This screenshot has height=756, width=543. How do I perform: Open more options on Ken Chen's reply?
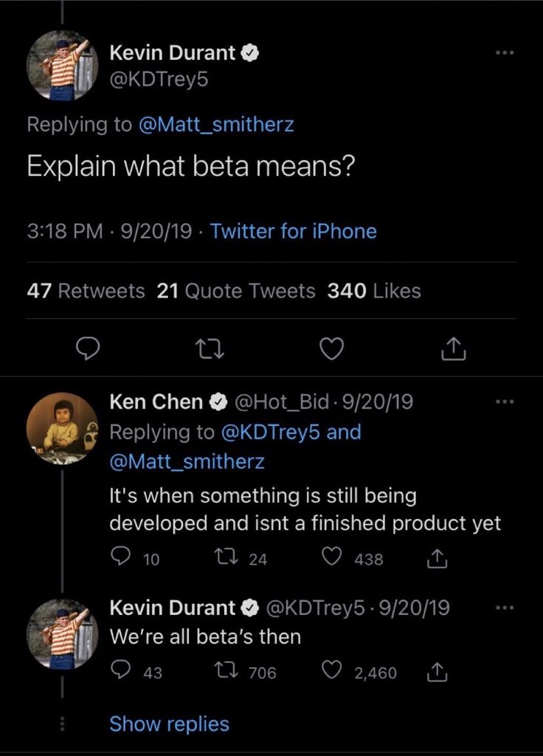click(504, 402)
